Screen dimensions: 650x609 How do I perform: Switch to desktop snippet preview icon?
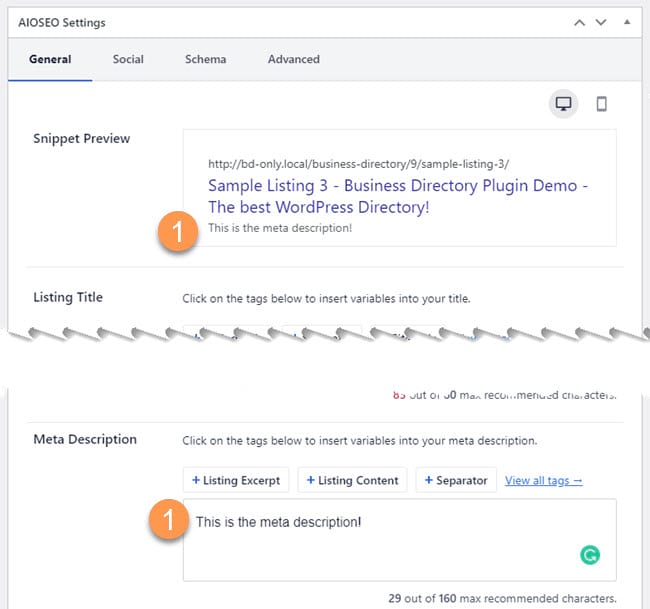coord(563,104)
